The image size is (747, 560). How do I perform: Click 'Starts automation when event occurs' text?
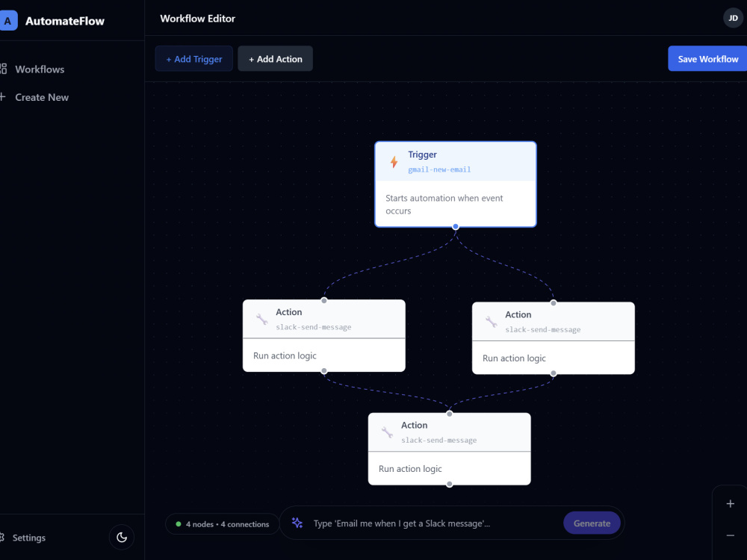coord(444,205)
